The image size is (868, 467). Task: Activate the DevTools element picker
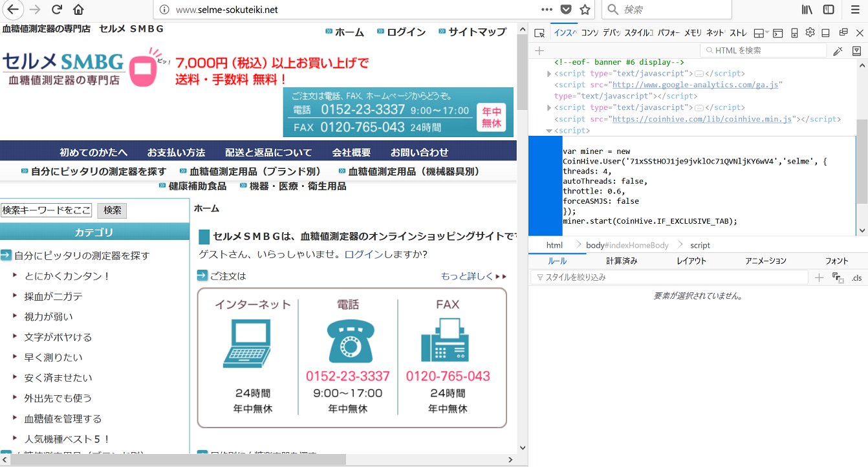coord(539,33)
